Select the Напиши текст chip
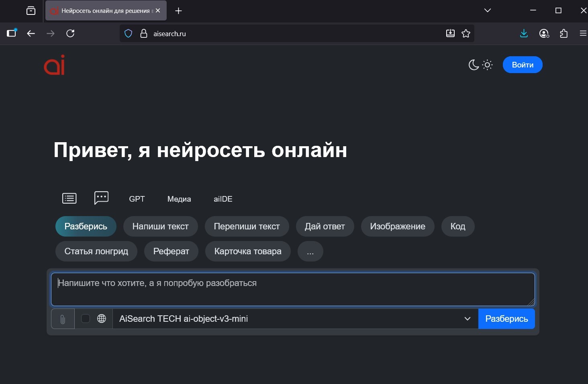This screenshot has width=588, height=384. click(161, 227)
